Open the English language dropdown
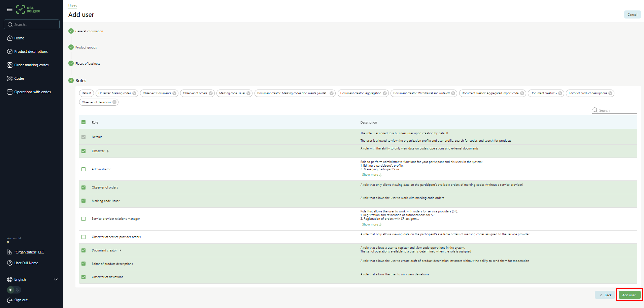This screenshot has height=308, width=644. click(x=32, y=279)
